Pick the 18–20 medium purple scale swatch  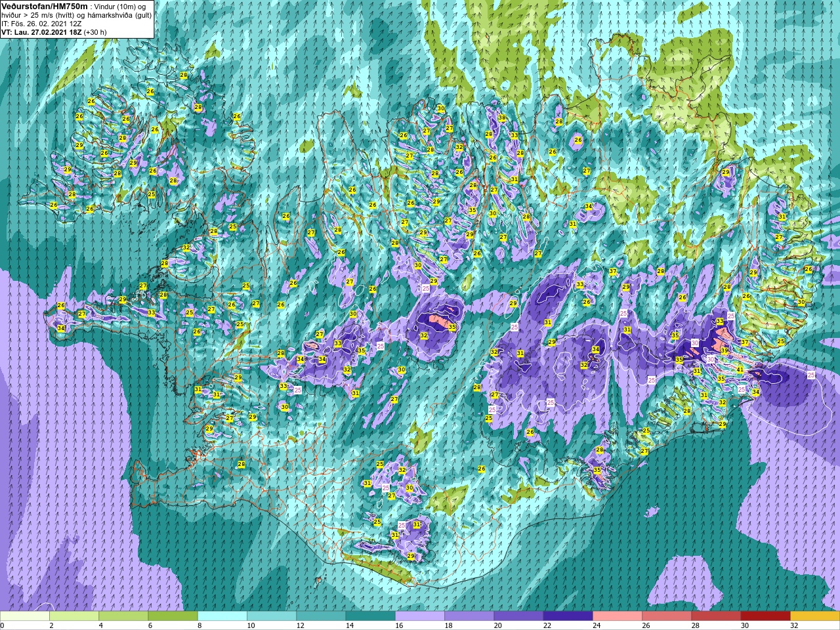click(469, 616)
